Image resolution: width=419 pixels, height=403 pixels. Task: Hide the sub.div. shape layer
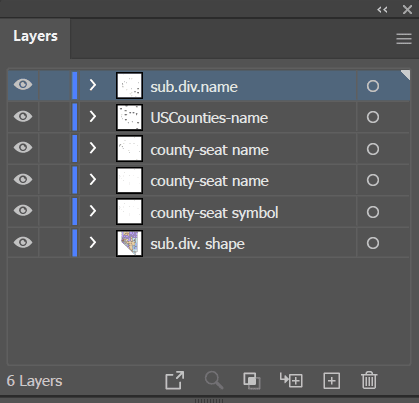23,242
